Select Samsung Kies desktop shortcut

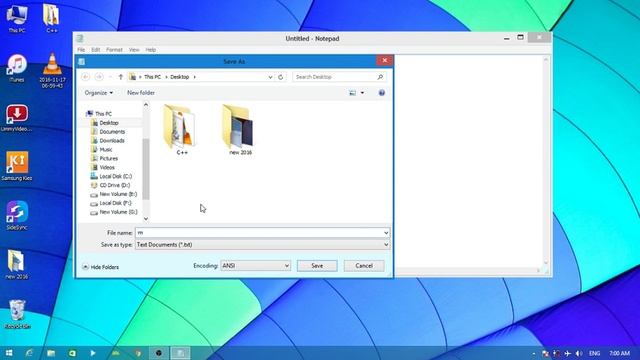pyautogui.click(x=17, y=166)
